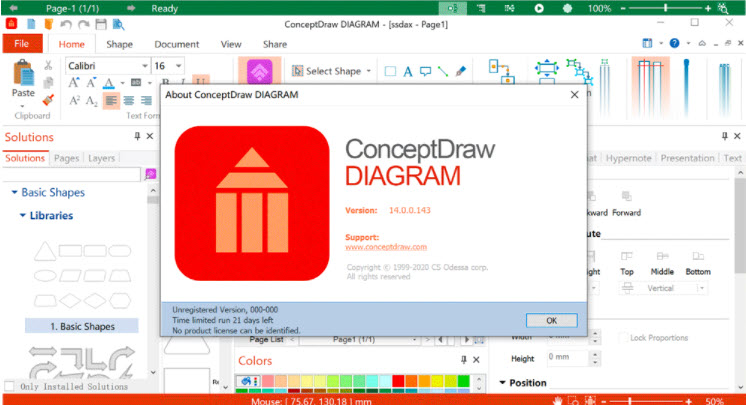Click the purple search icon in Solutions
Viewport: 746px width, 405px height.
click(151, 174)
